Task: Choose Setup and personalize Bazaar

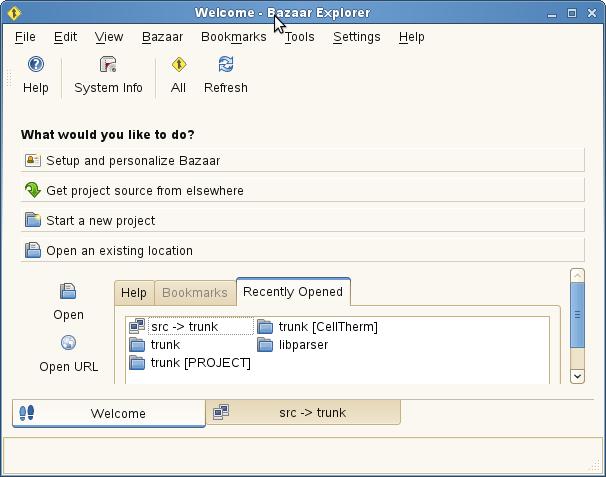Action: tap(302, 160)
